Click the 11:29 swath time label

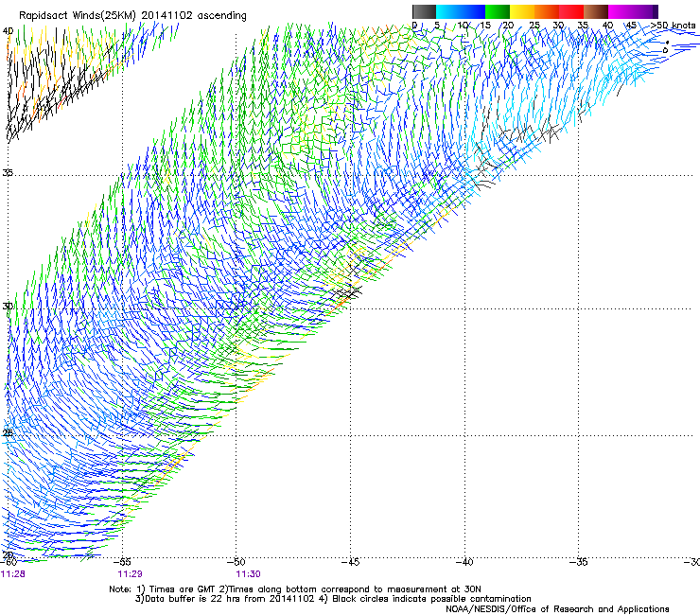point(130,574)
